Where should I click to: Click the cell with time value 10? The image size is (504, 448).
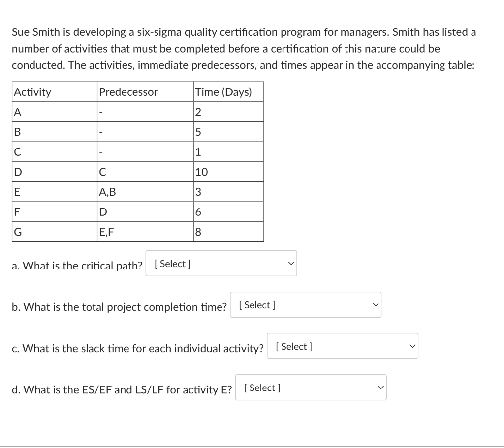[202, 172]
